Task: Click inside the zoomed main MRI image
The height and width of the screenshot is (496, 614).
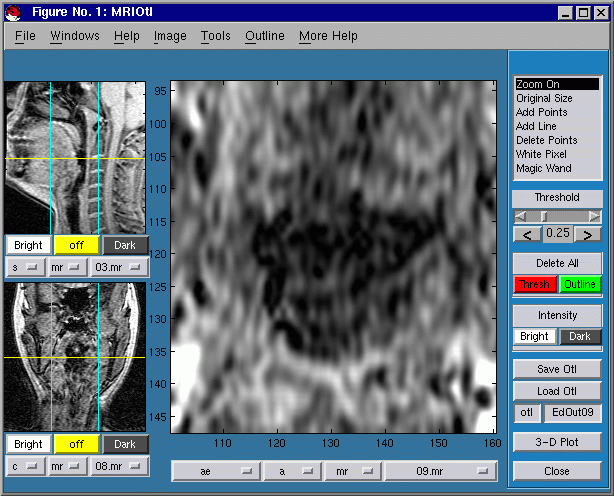Action: [334, 257]
